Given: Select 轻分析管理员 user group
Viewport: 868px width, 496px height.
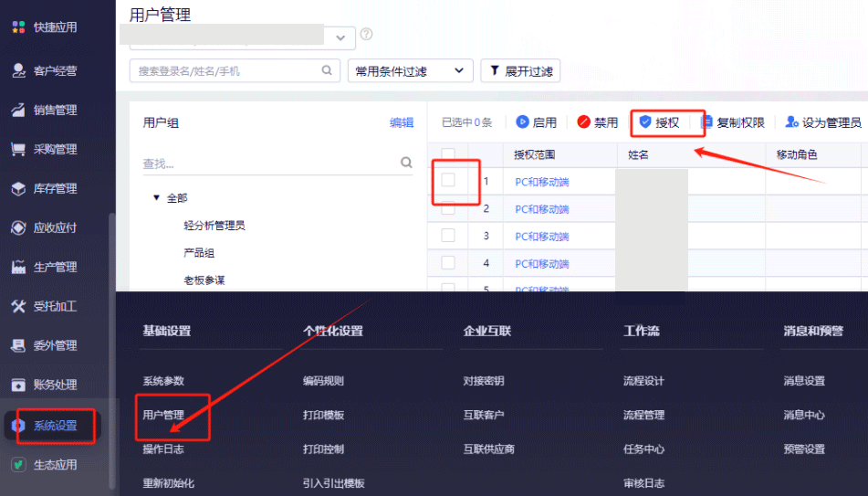Looking at the screenshot, I should point(214,225).
